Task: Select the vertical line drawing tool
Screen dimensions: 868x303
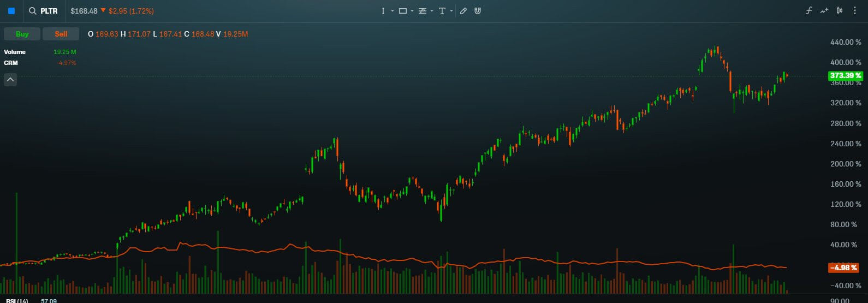Action: (x=383, y=11)
